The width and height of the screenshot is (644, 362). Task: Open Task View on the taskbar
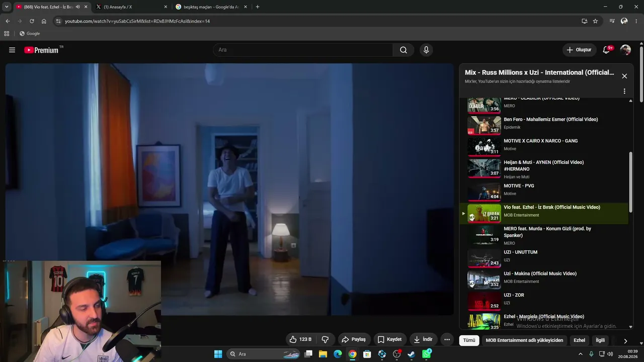coord(308,354)
